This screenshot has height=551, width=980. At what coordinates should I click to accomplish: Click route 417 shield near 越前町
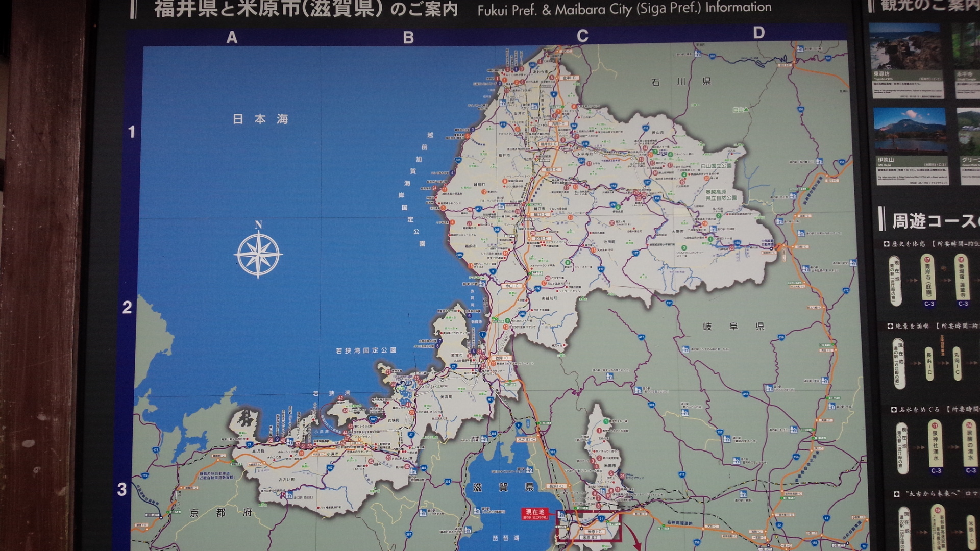point(478,209)
